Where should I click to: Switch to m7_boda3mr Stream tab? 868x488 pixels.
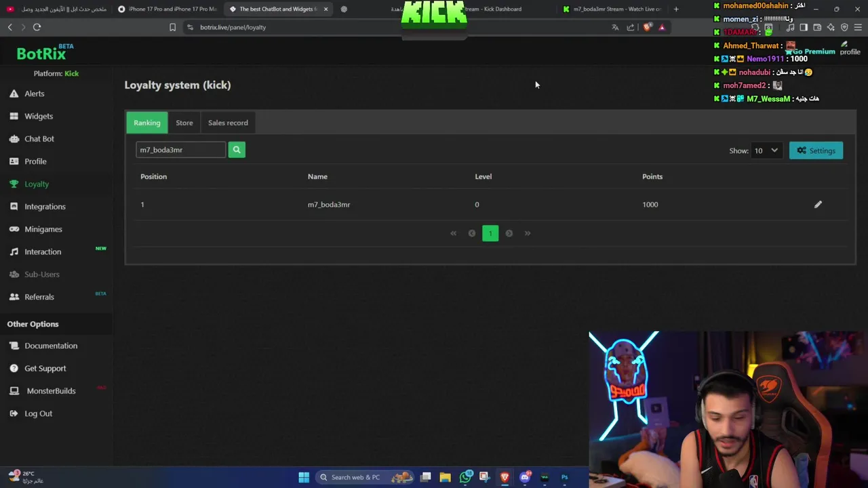tap(612, 9)
